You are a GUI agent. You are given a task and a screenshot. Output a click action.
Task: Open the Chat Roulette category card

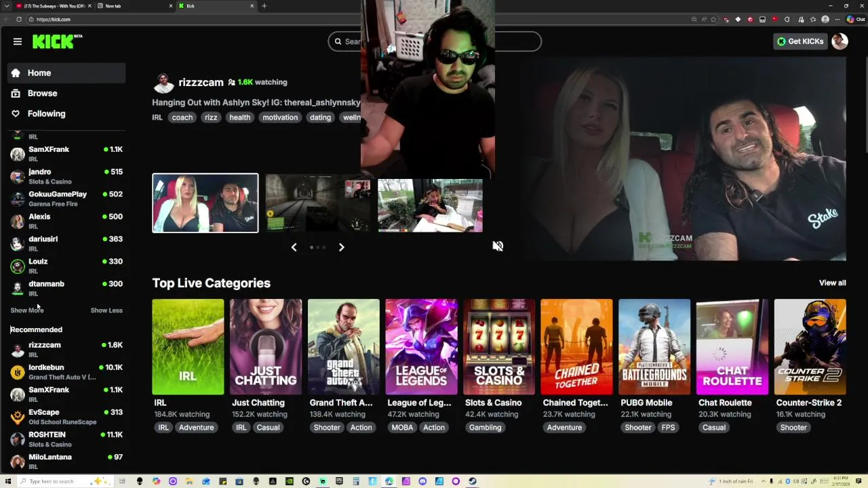(732, 346)
